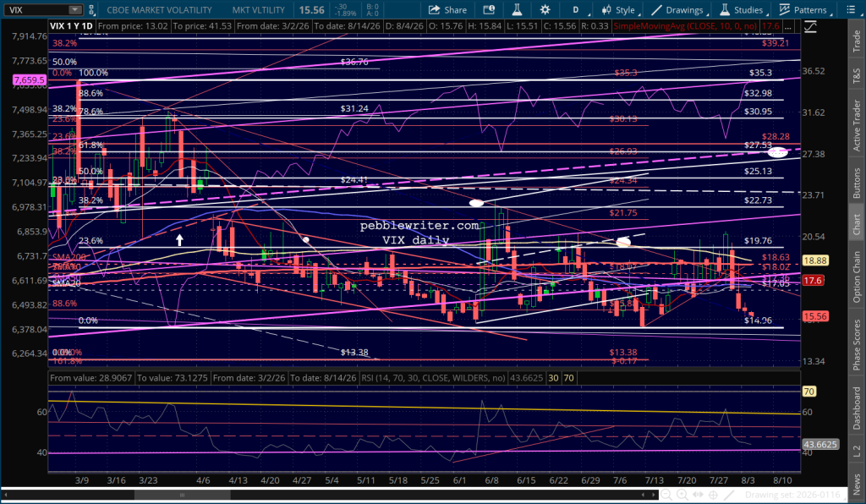Click the RSI yellow 70 parameter box
The image size is (866, 504).
[x=569, y=378]
